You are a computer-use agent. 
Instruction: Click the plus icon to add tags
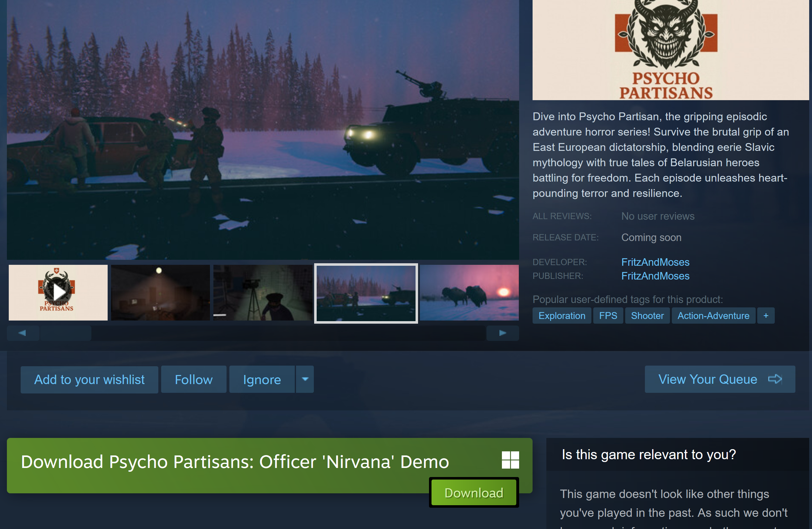[766, 316]
